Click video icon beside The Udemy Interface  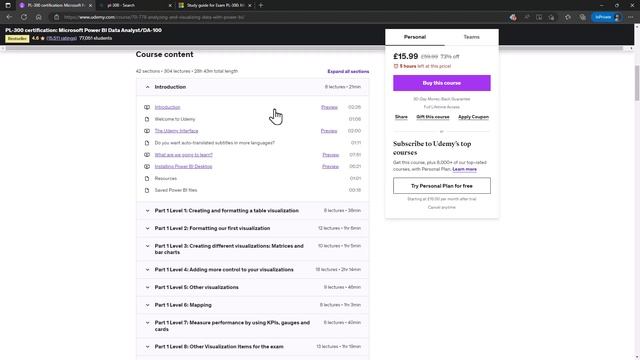[147, 131]
